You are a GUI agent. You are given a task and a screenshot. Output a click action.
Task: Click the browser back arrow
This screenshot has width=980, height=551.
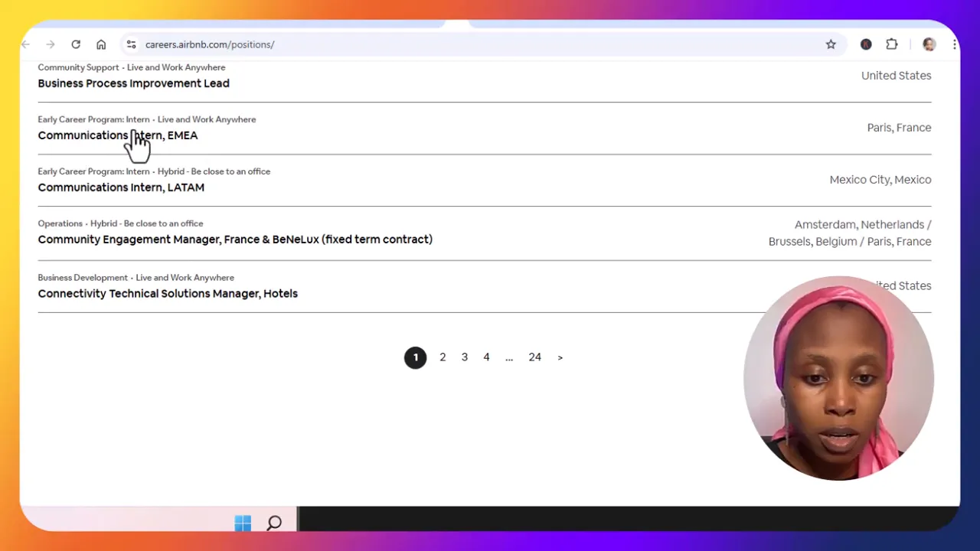(26, 44)
